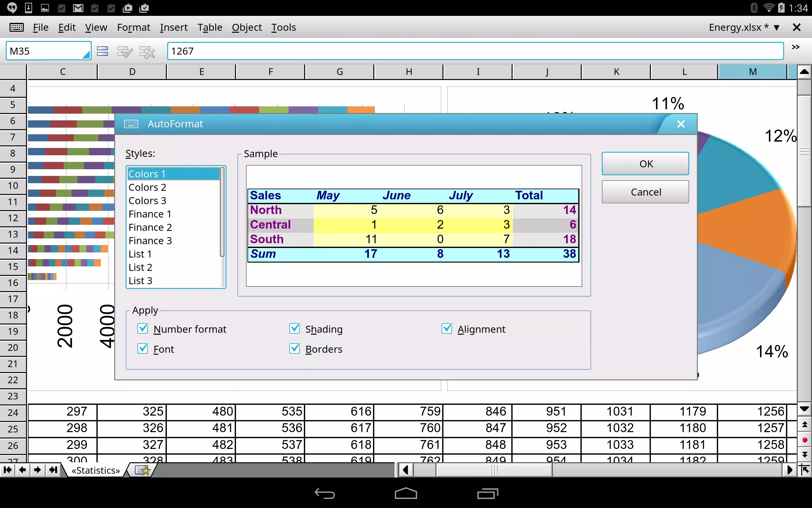Open the Object menu
Image resolution: width=812 pixels, height=508 pixels.
(x=247, y=27)
